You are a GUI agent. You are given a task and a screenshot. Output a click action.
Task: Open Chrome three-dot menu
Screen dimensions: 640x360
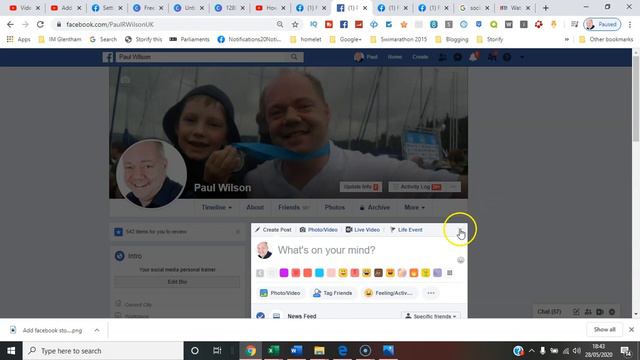pyautogui.click(x=630, y=24)
